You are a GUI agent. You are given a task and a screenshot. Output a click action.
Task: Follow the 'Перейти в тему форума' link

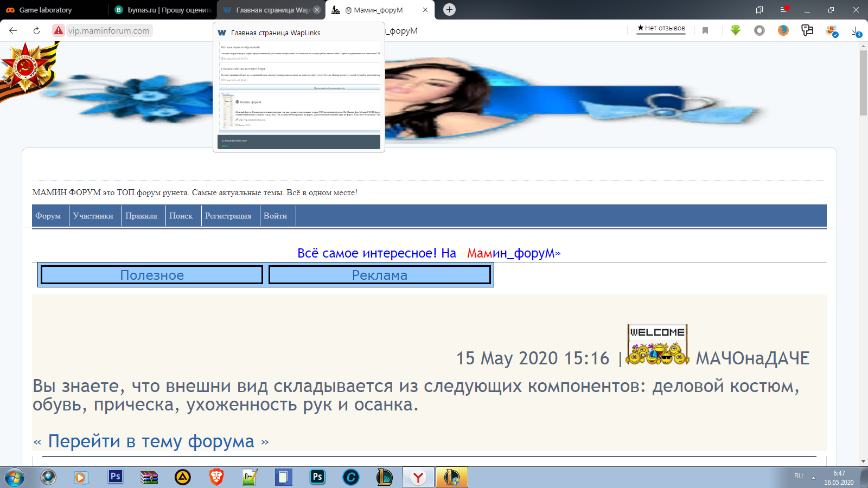pos(151,441)
